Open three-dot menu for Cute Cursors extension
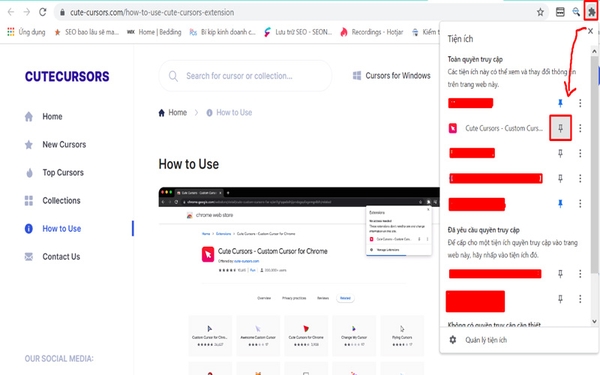600x375 pixels. [x=580, y=128]
